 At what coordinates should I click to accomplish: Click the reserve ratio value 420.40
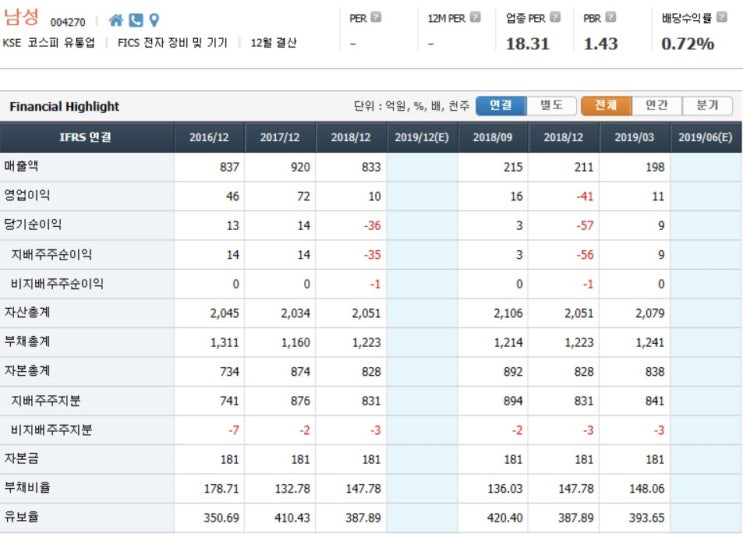tap(505, 518)
